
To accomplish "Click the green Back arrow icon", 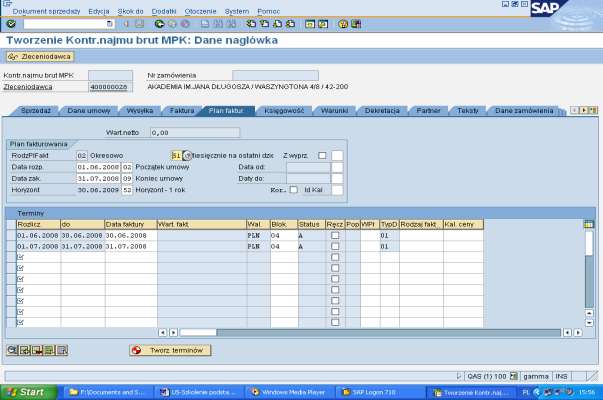I will [159, 24].
